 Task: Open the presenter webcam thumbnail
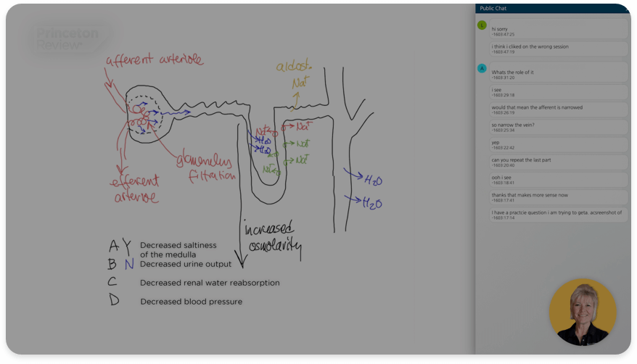point(583,312)
